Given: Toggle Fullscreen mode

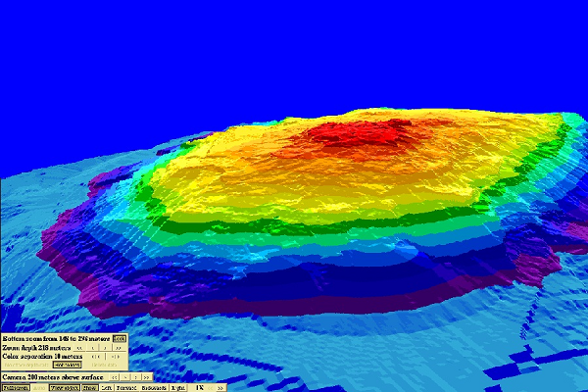Looking at the screenshot, I should point(15,387).
